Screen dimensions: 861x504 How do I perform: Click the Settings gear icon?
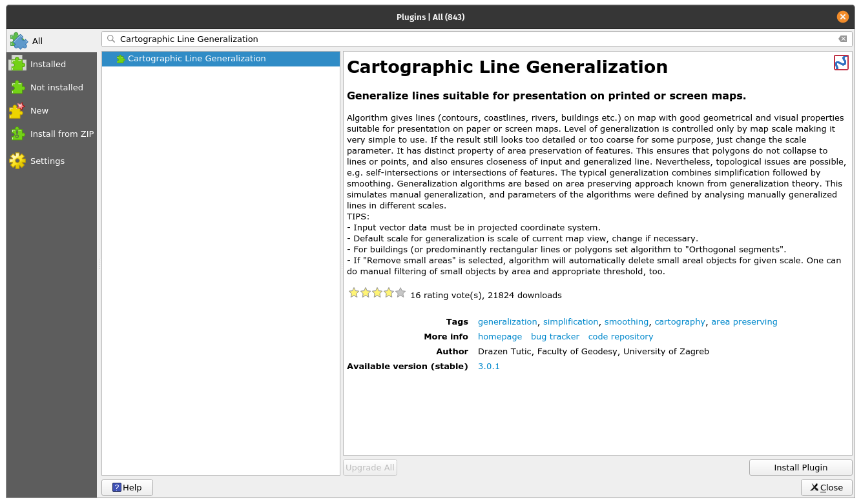click(17, 161)
